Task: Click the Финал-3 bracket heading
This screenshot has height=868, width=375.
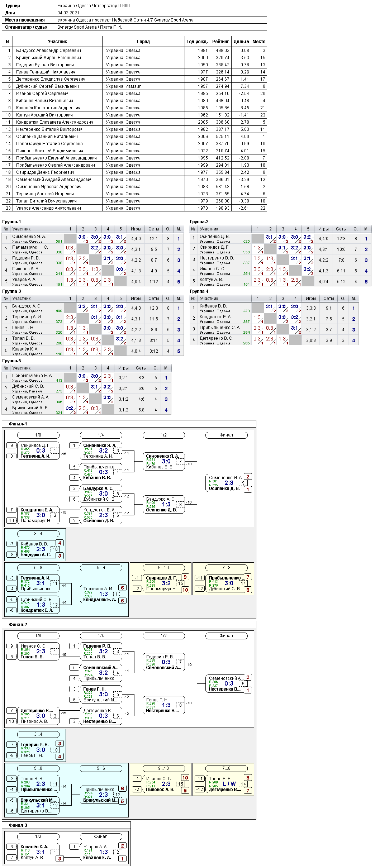Action: (x=18, y=825)
